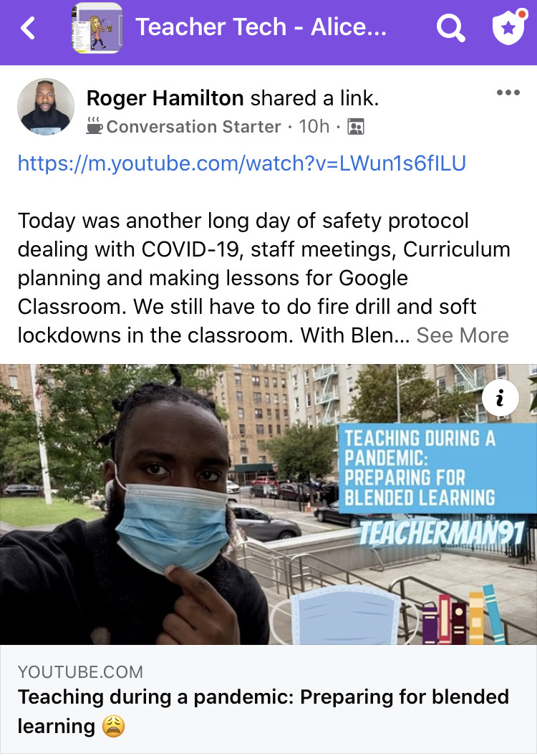
Task: Expand the post text with See More
Action: (x=463, y=335)
